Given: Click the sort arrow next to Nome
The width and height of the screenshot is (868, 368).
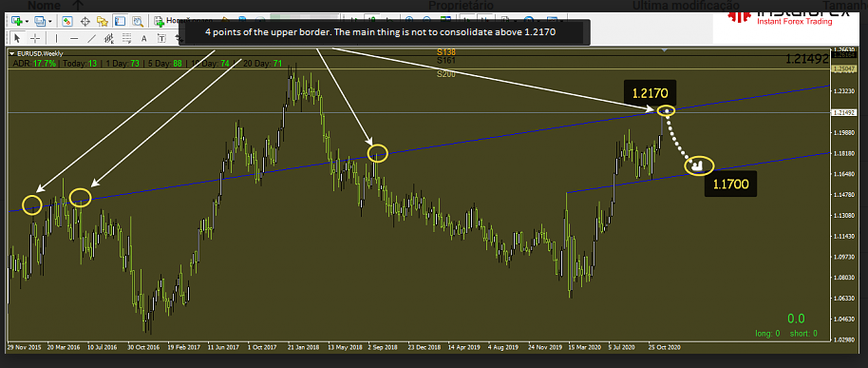Looking at the screenshot, I should 79,6.
